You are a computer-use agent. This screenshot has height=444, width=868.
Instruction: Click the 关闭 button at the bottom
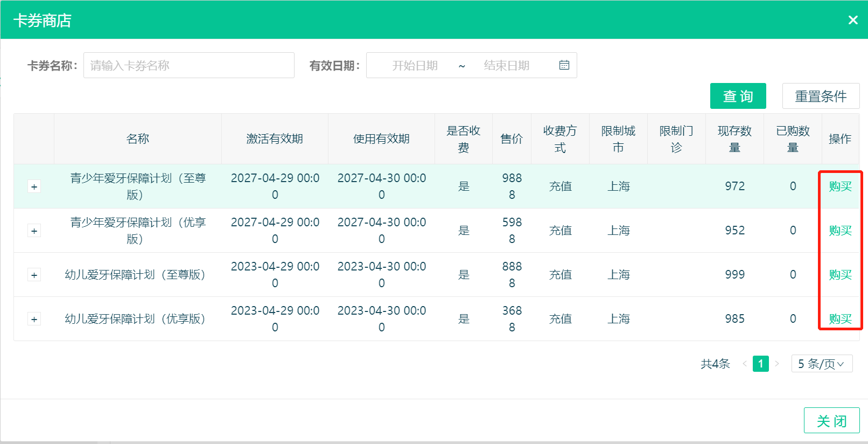coord(831,420)
